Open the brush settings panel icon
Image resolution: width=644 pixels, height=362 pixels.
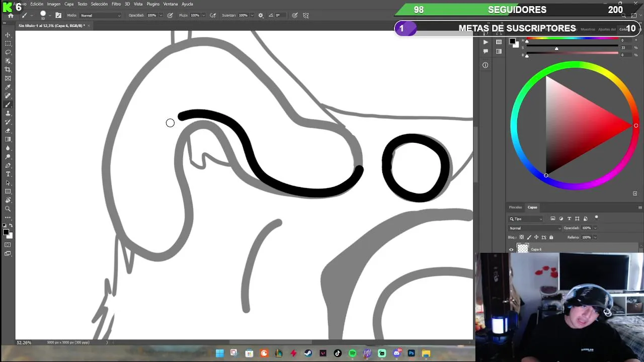58,16
